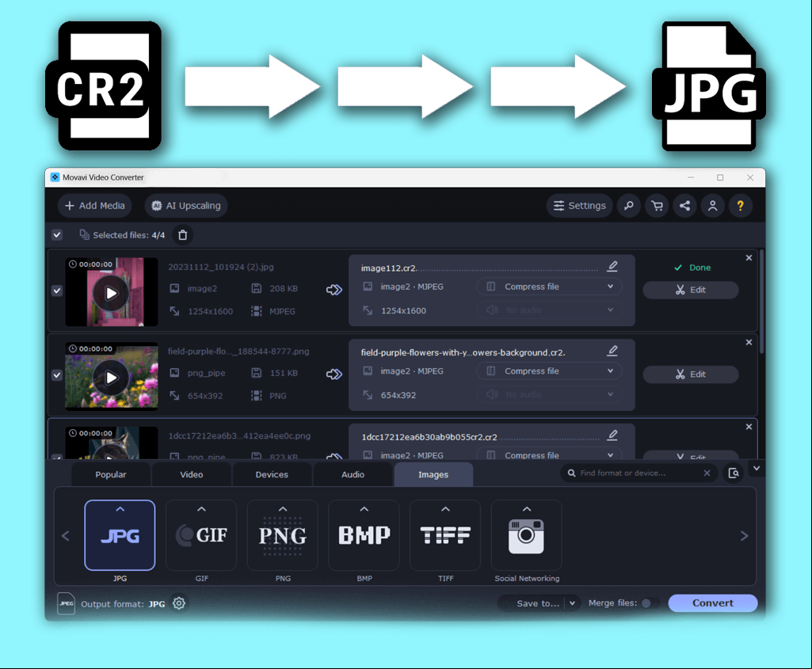This screenshot has width=812, height=669.
Task: Click Edit for field-purple-flowers file
Action: (691, 374)
